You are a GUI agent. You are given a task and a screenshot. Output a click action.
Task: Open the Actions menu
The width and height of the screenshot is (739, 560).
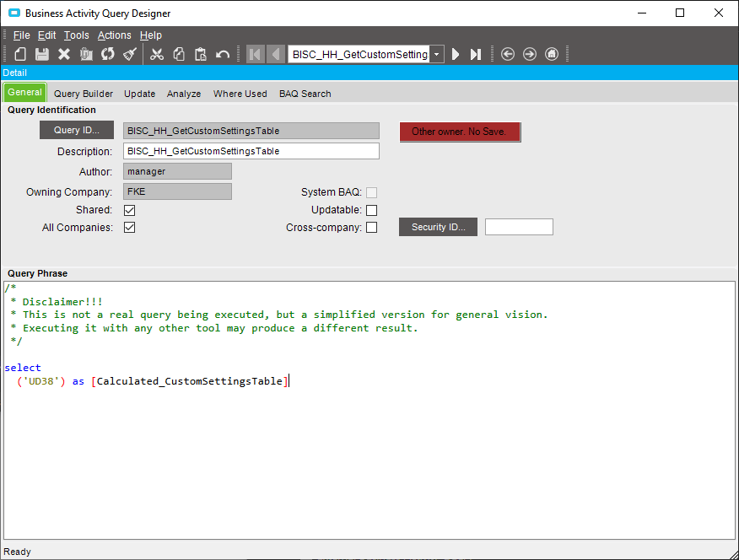(114, 35)
